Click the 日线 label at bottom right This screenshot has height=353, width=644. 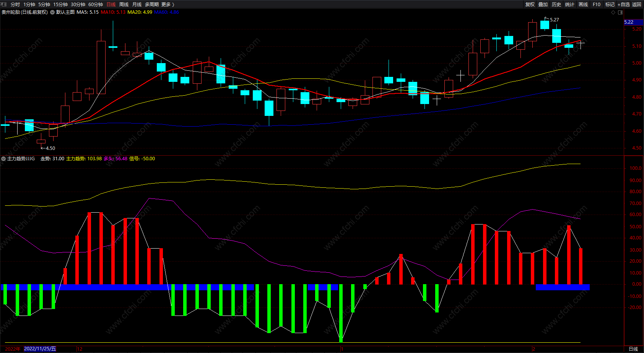coord(633,349)
